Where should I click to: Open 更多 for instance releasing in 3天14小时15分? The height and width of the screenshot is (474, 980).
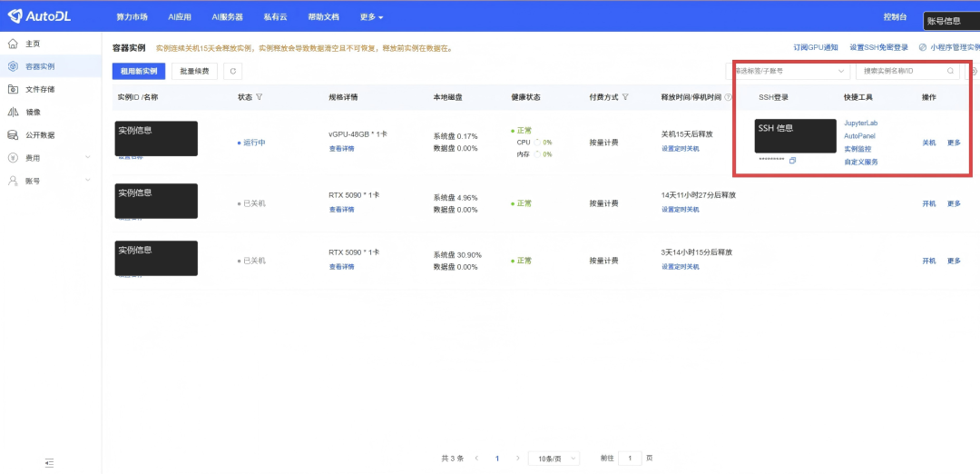click(x=954, y=261)
